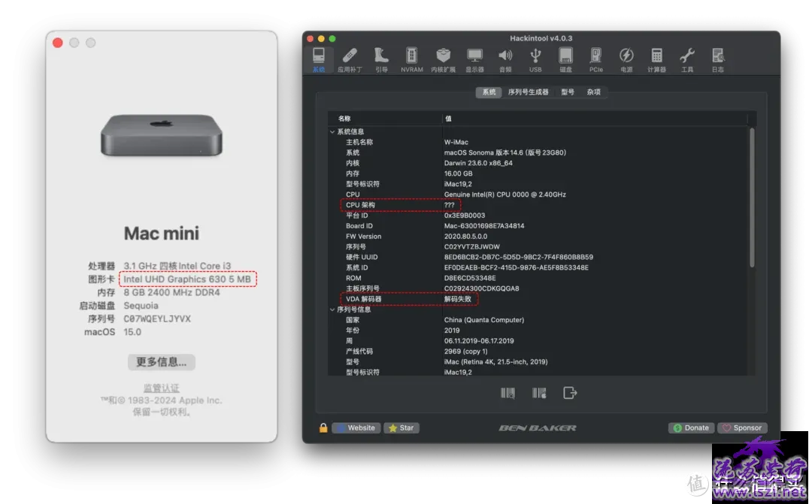Click the Sponsor button
The width and height of the screenshot is (812, 504).
point(742,428)
